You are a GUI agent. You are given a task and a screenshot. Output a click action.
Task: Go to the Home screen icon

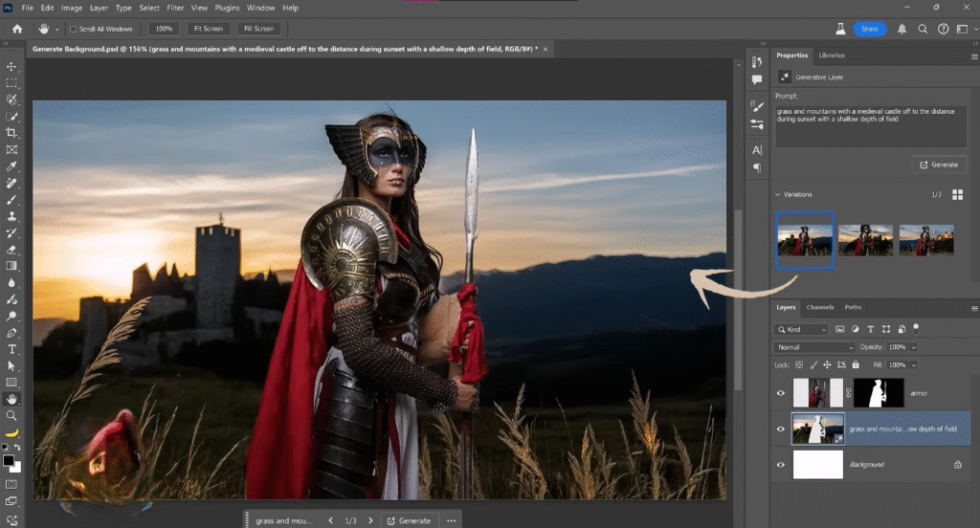17,29
